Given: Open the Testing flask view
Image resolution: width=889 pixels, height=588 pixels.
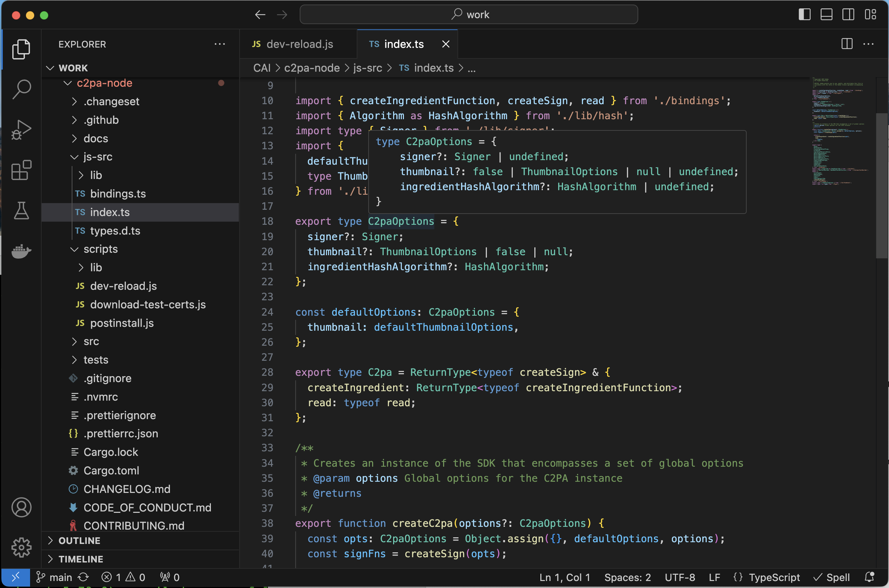Looking at the screenshot, I should tap(21, 210).
